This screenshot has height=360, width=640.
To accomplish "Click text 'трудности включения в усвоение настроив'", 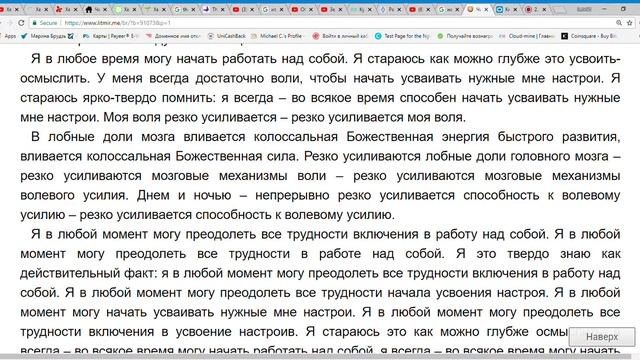I will coord(159,332).
